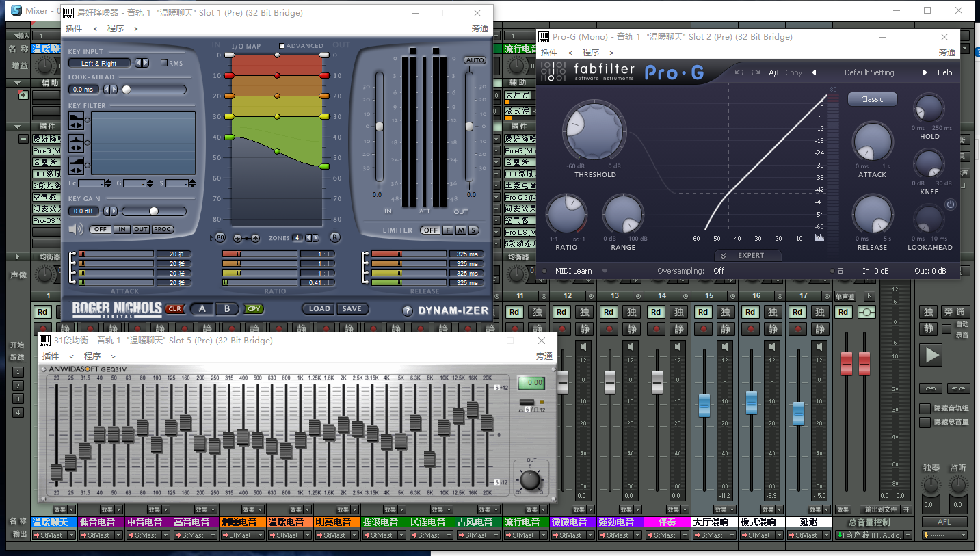980x556 pixels.
Task: Click the SAVE button in Dynam-izer
Action: 352,309
